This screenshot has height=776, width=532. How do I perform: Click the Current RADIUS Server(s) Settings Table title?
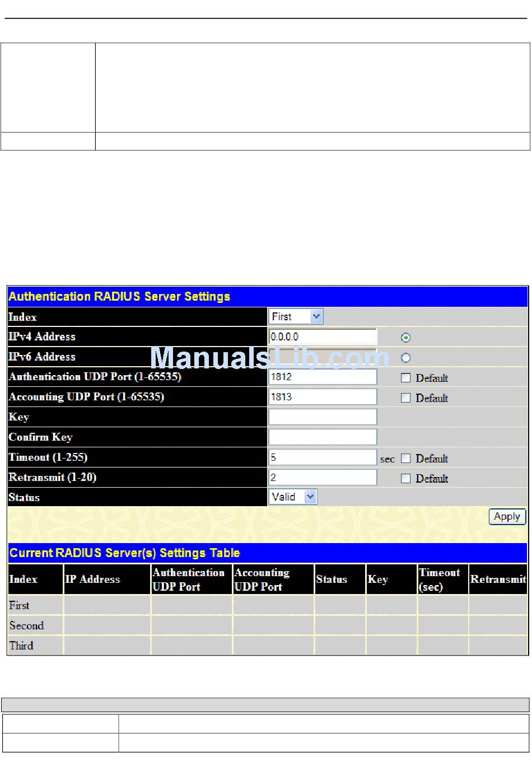click(124, 553)
